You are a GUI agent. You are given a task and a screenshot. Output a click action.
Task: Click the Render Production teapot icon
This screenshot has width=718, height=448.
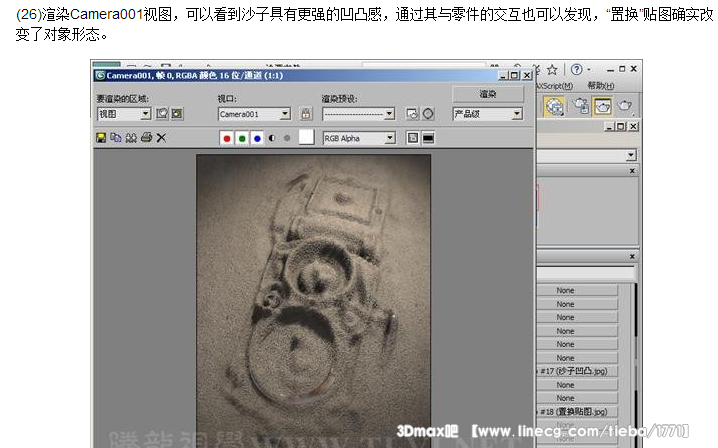[625, 106]
